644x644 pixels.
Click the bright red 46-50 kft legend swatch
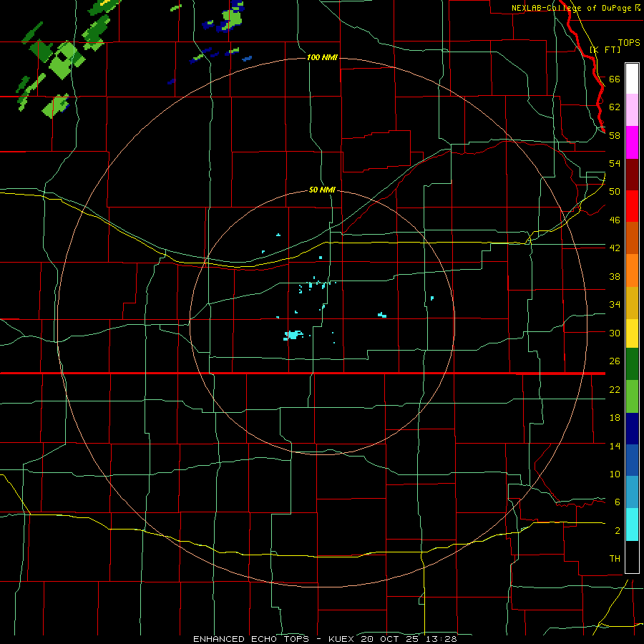632,206
